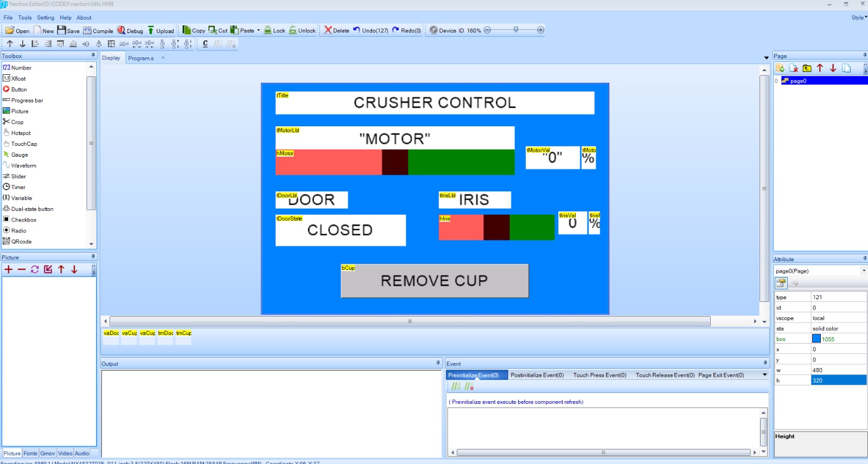Click the square-with-arrow icon in the Picture panel toolbar
The width and height of the screenshot is (868, 464).
[x=48, y=269]
